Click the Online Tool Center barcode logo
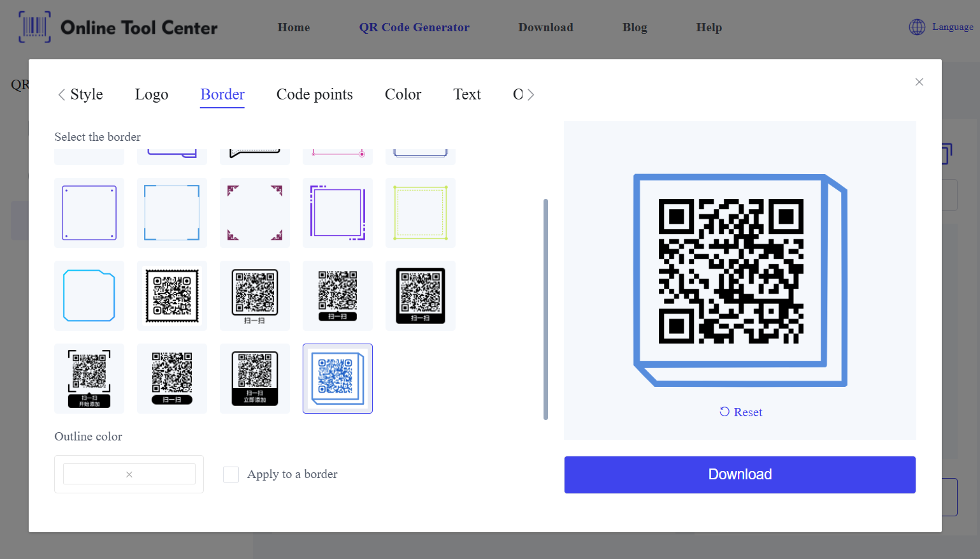Screen dimensions: 980x559 click(34, 27)
